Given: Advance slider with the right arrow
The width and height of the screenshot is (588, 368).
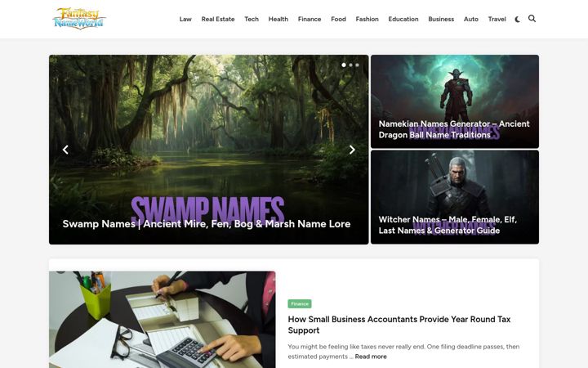Looking at the screenshot, I should tap(352, 150).
